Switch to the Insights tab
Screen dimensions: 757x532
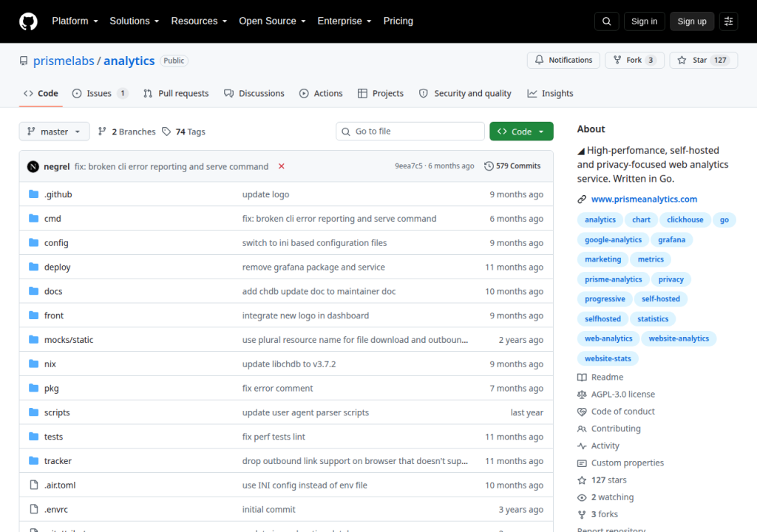550,93
